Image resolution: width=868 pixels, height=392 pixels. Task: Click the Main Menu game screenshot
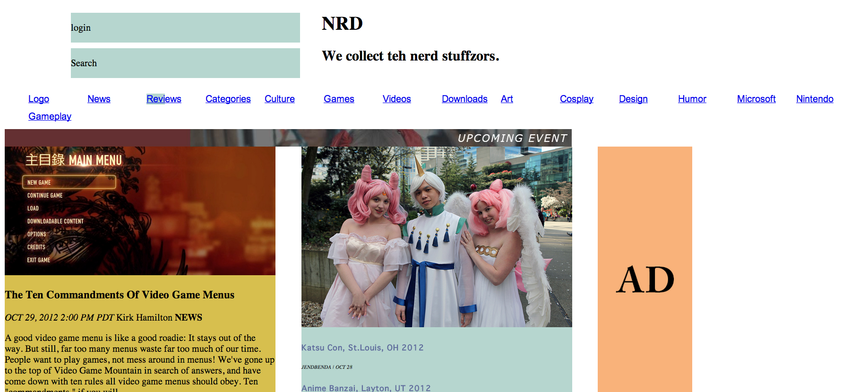coord(140,210)
